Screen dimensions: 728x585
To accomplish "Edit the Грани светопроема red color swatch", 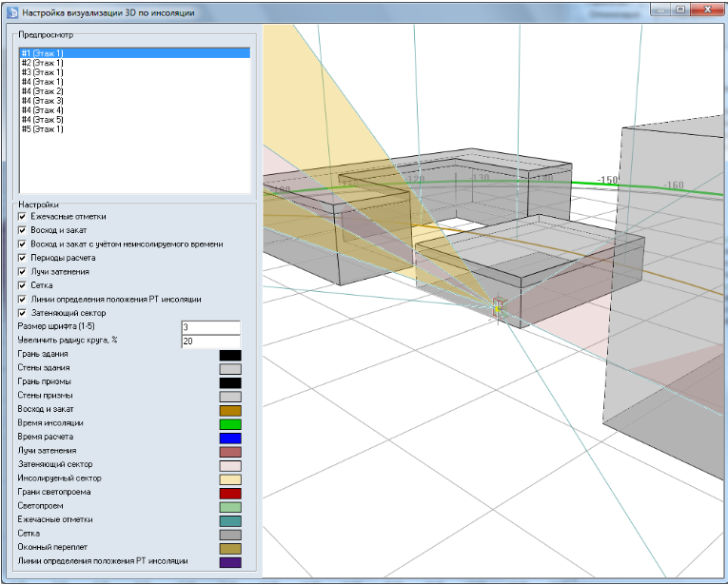I will (230, 493).
